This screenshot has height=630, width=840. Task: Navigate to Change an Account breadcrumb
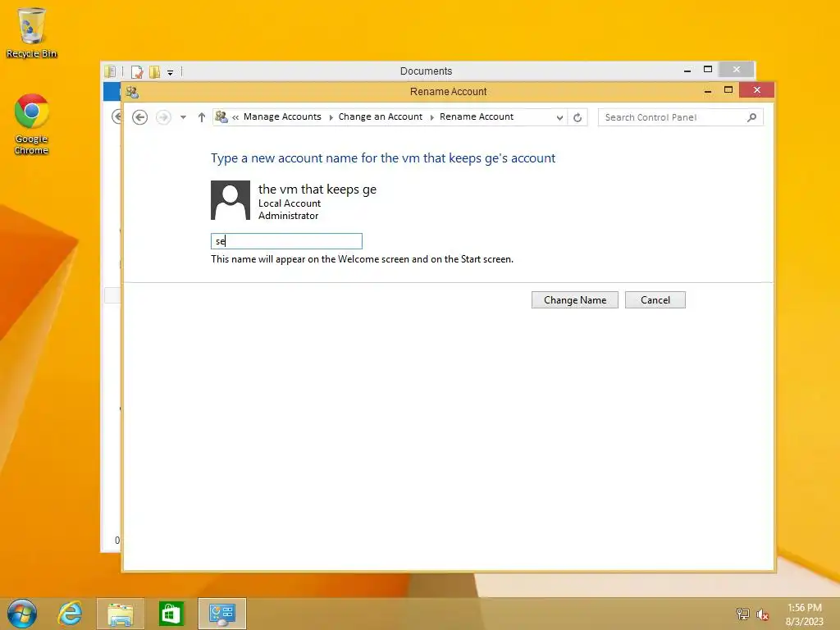[381, 116]
